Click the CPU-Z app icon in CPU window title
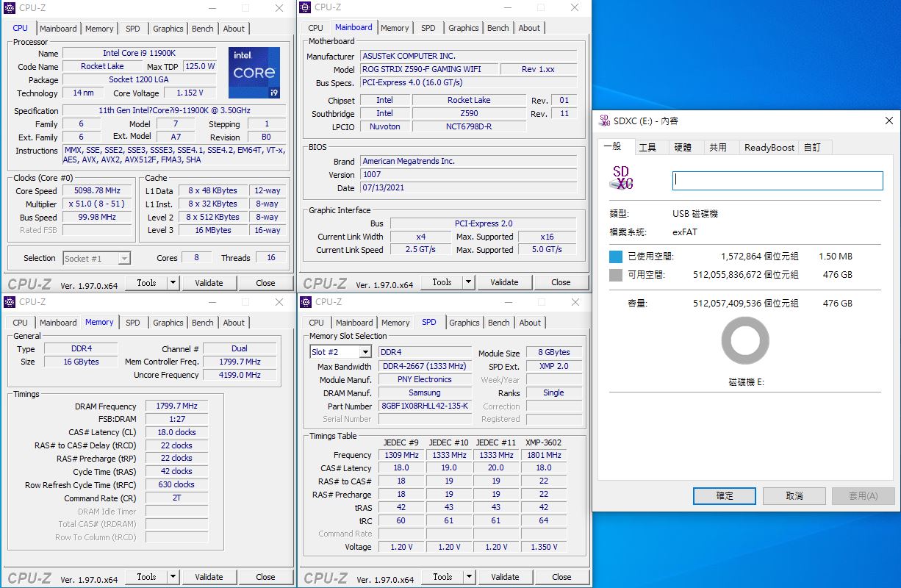 point(10,8)
